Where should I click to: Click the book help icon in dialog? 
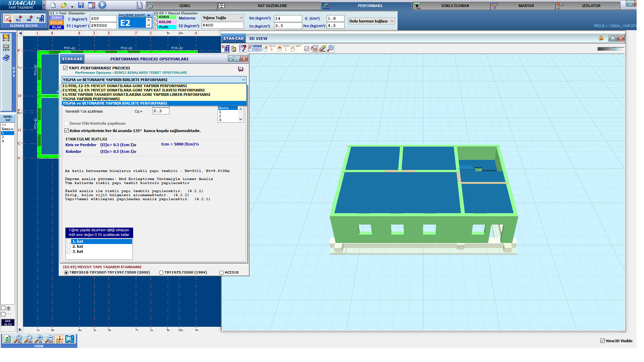(240, 69)
